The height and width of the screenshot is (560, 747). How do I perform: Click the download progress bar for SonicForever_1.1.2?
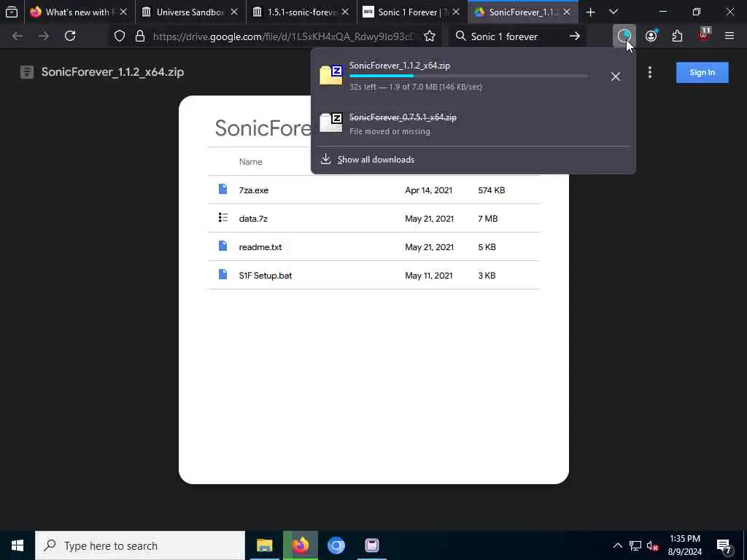468,76
